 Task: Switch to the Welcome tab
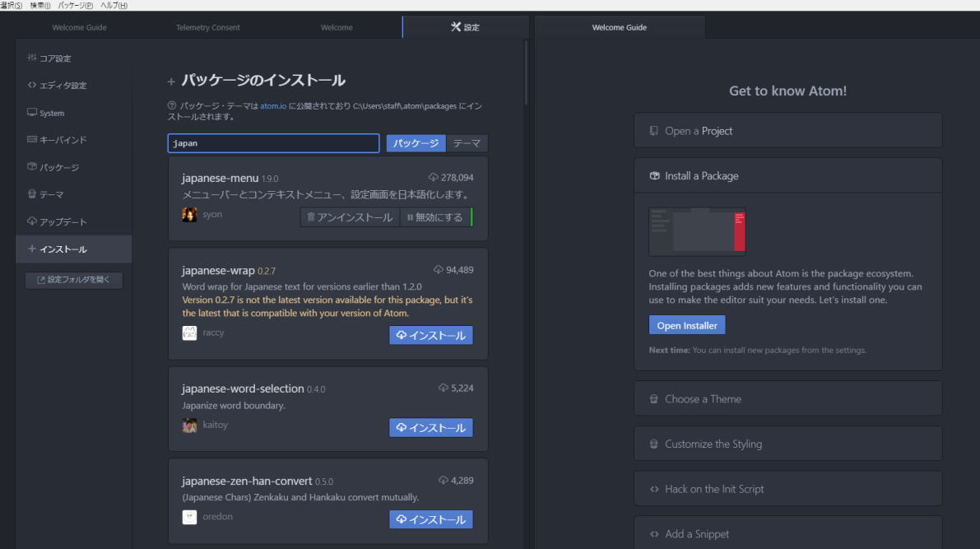[337, 27]
